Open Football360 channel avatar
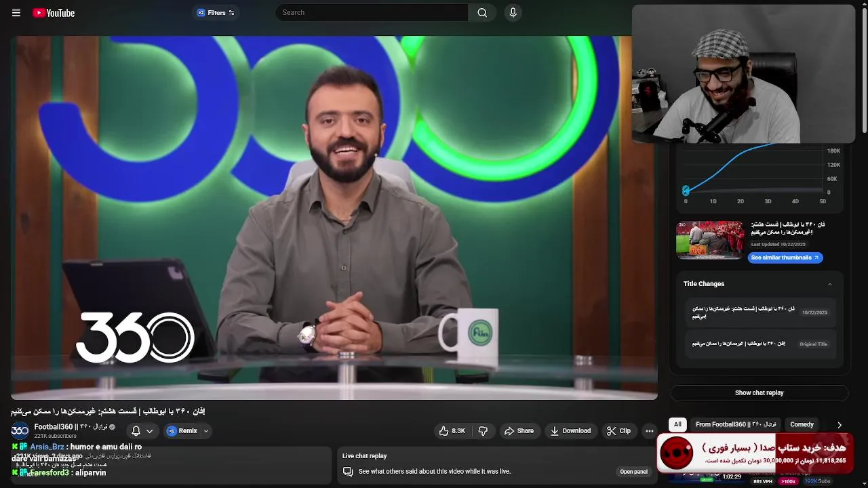Image resolution: width=868 pixels, height=488 pixels. point(20,430)
